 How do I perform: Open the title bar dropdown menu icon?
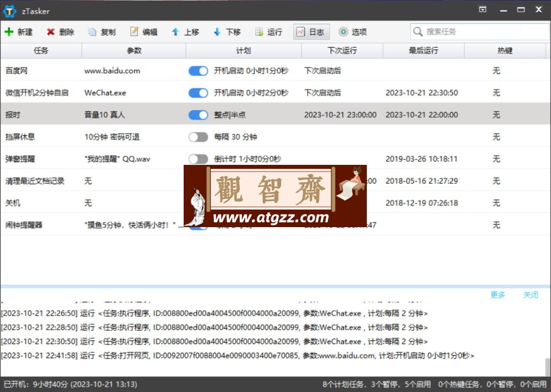pos(483,10)
